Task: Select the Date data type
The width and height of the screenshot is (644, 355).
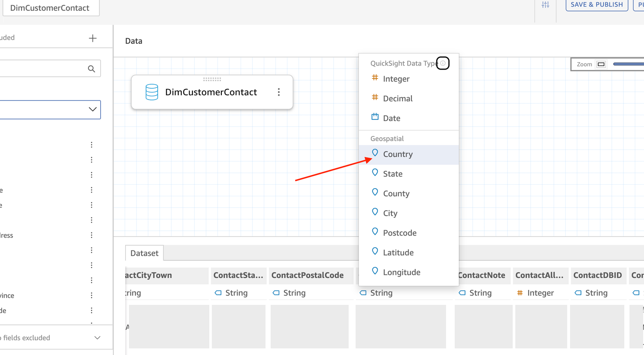Action: pos(409,118)
